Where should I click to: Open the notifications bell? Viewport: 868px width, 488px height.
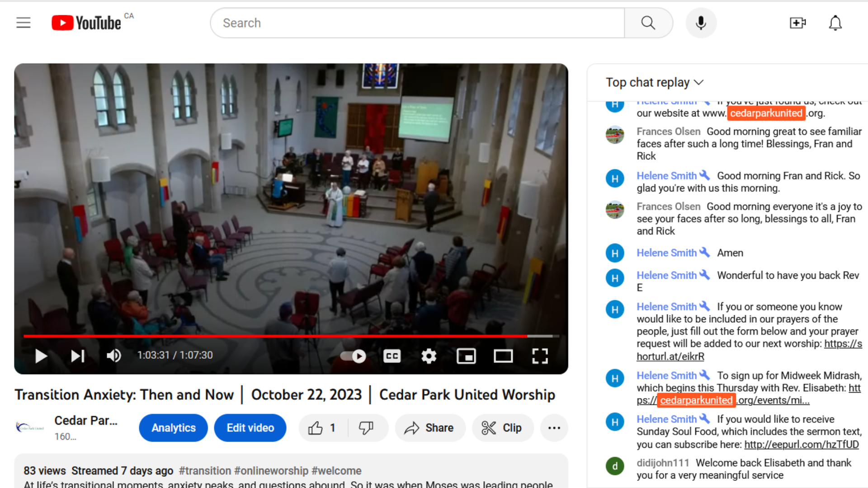(x=835, y=23)
